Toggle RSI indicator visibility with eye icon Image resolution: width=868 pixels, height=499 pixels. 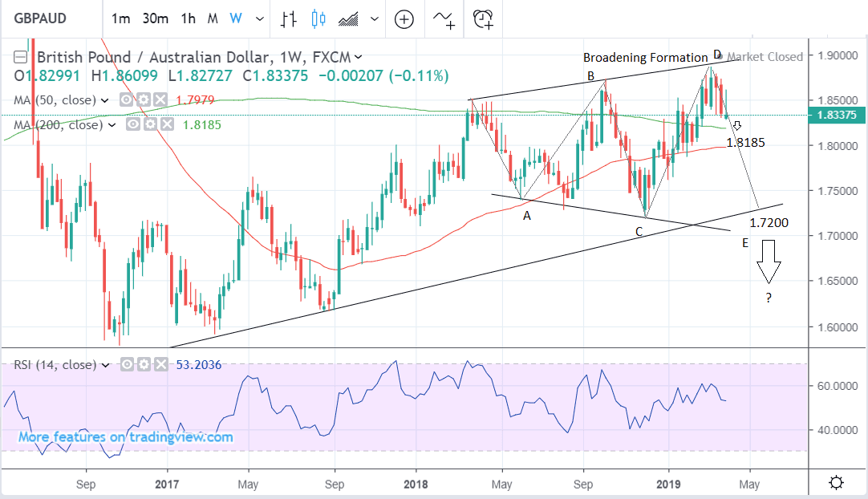tap(128, 365)
